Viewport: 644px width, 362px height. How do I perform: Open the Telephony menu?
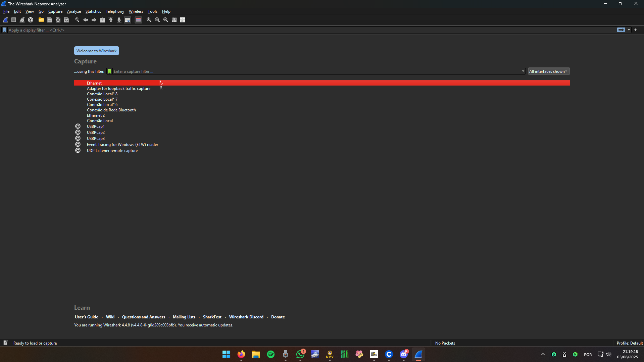(115, 11)
